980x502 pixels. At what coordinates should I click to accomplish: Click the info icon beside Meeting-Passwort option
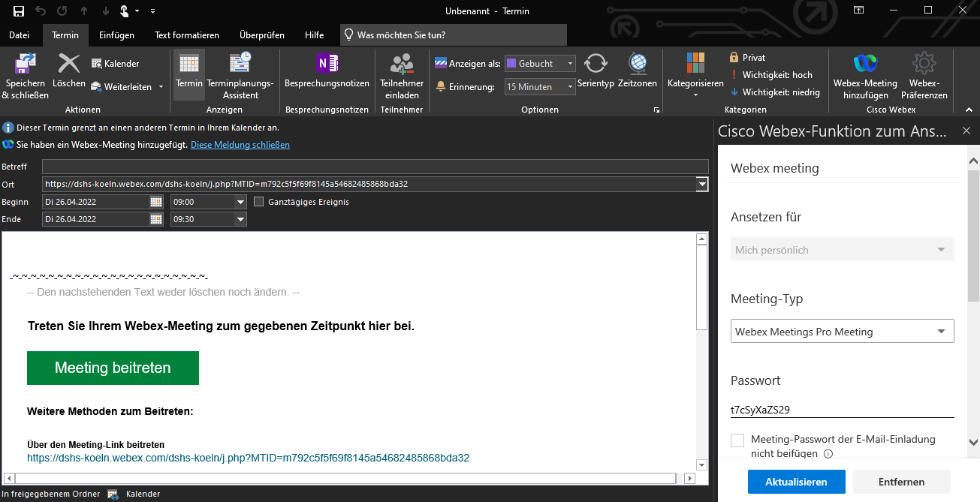(828, 454)
